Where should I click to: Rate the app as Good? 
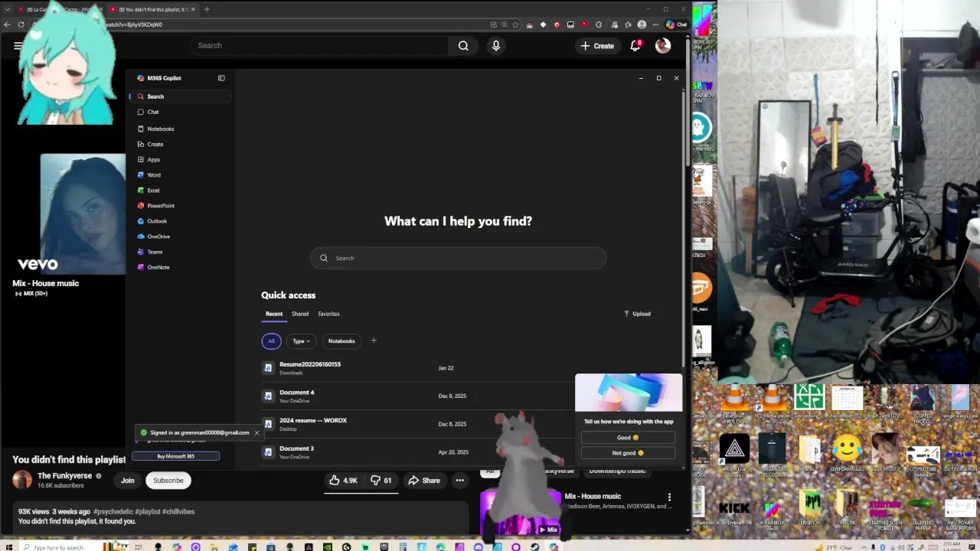point(628,438)
